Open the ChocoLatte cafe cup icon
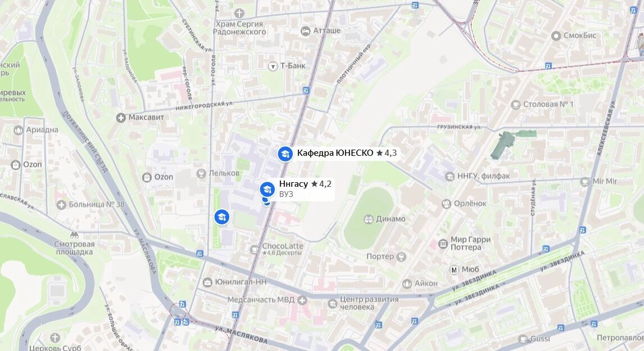 [x=255, y=249]
